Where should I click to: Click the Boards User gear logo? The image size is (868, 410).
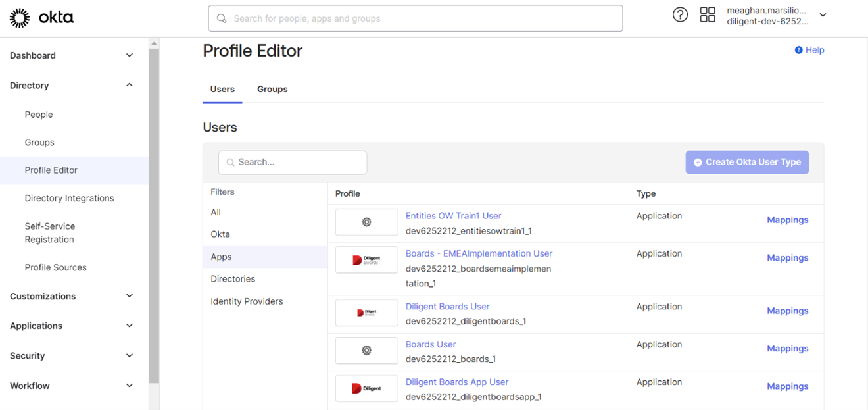pyautogui.click(x=366, y=351)
